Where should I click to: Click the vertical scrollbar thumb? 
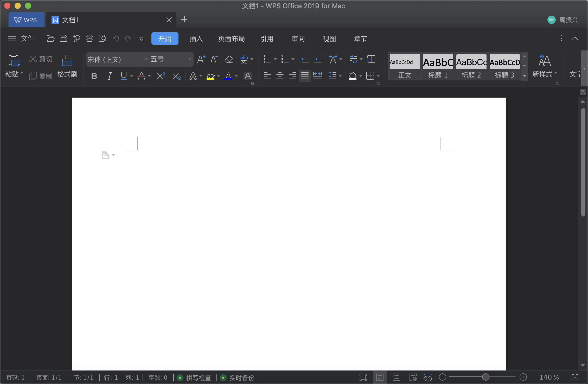(583, 162)
